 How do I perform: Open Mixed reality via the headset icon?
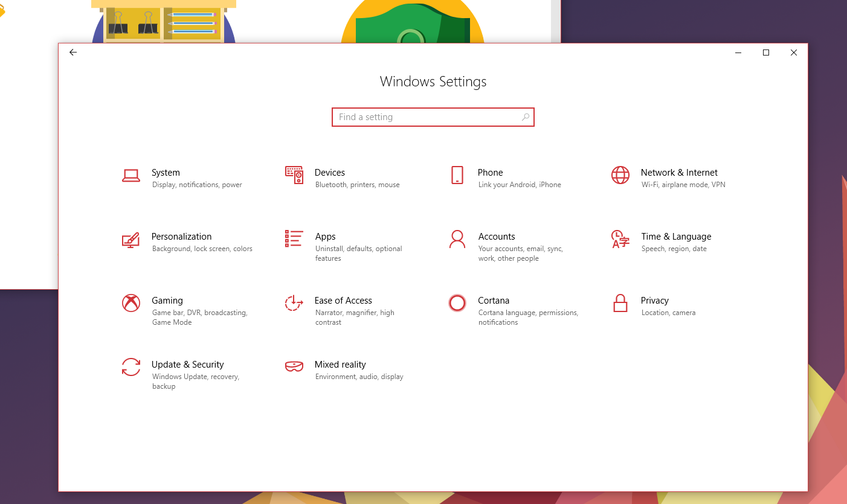294,367
